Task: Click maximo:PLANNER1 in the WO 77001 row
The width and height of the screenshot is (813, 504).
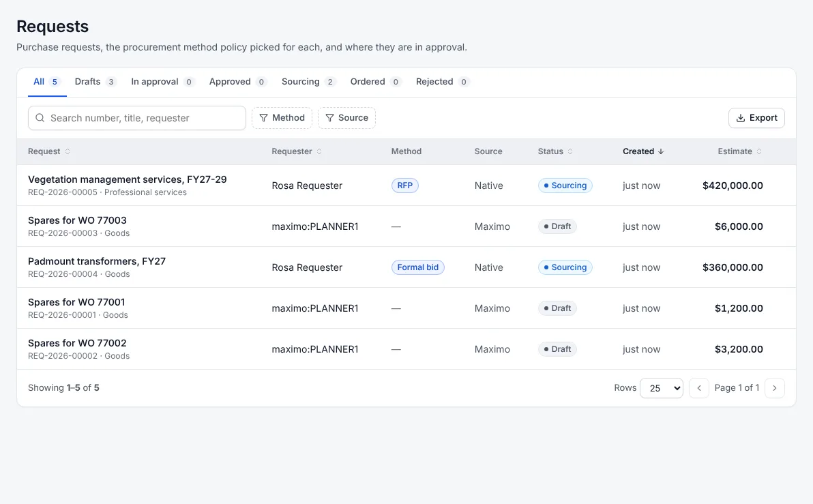Action: (315, 308)
